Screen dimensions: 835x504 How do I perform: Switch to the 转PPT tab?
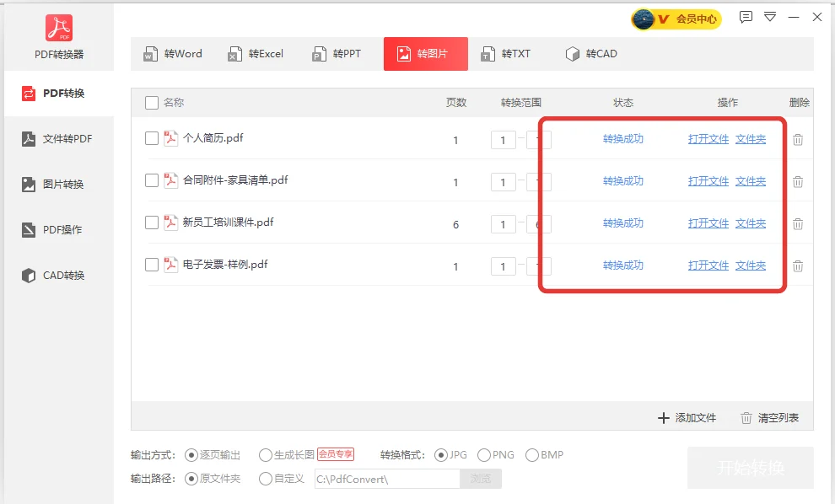(337, 54)
